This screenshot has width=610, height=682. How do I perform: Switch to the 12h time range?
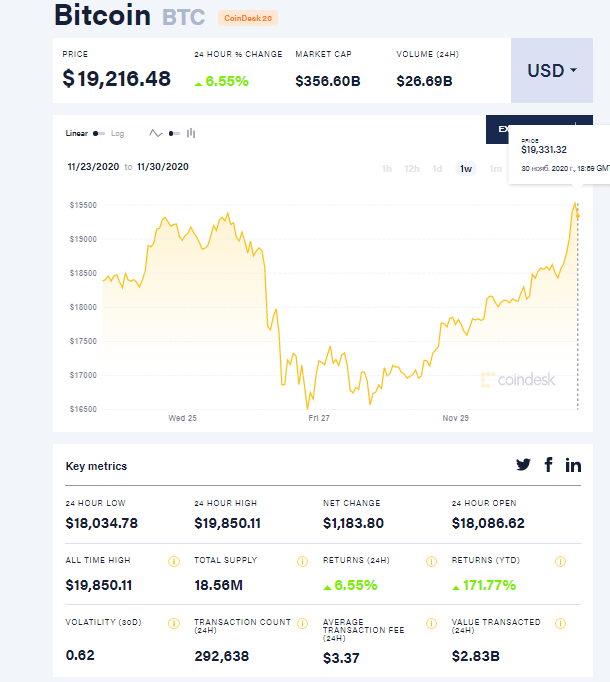tap(412, 168)
